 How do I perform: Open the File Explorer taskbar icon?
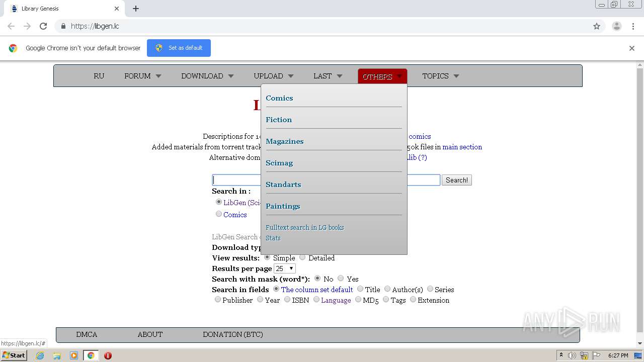point(57,355)
